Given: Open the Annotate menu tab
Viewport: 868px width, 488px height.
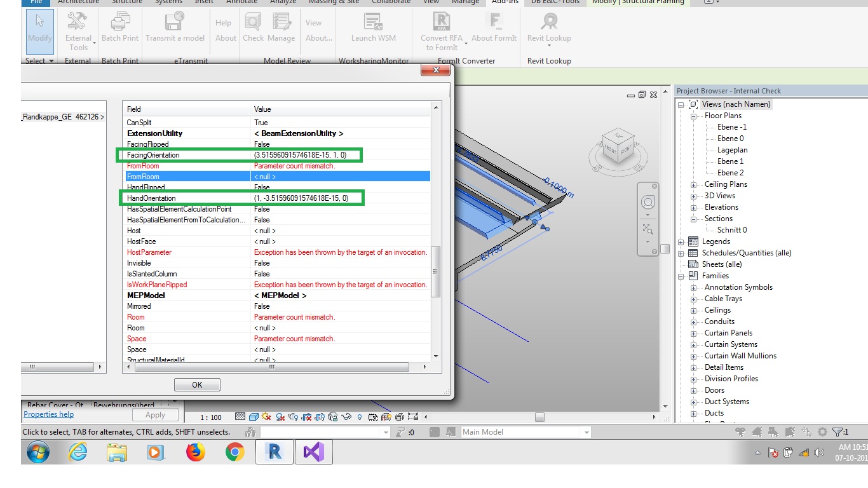Looking at the screenshot, I should tap(241, 3).
